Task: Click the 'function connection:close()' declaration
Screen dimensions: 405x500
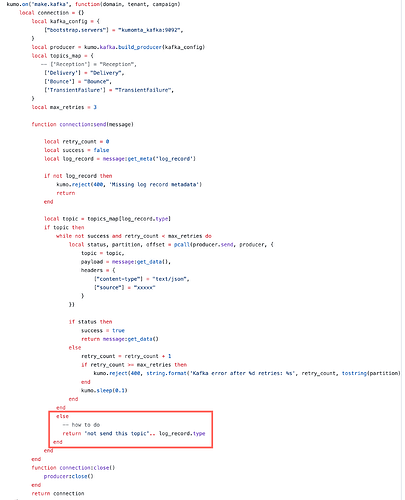Action: [x=73, y=468]
